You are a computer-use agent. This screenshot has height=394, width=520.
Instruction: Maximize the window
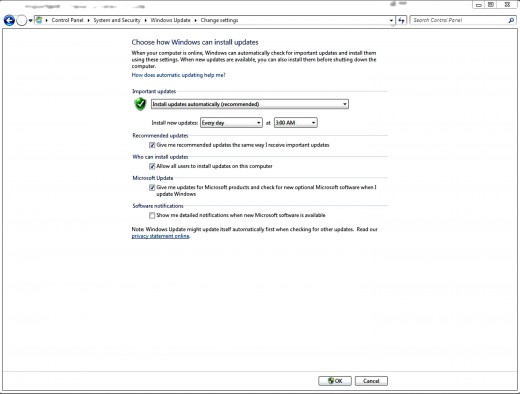(x=491, y=5)
